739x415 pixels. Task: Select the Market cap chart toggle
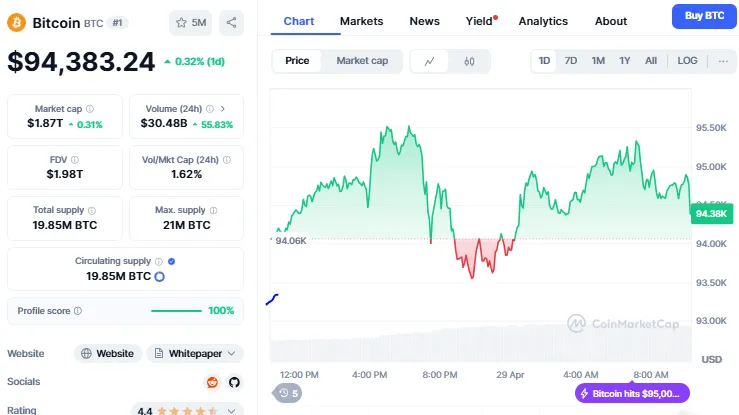pos(362,61)
